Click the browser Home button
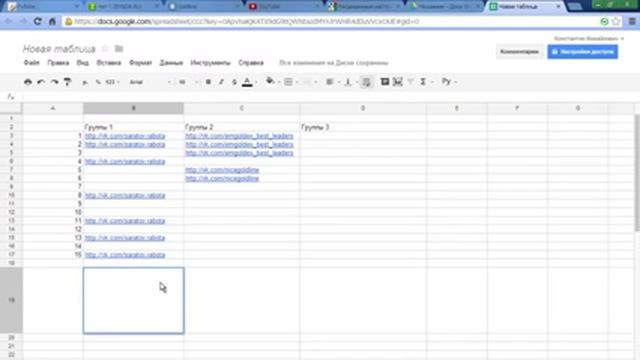640x360 pixels. click(52, 21)
